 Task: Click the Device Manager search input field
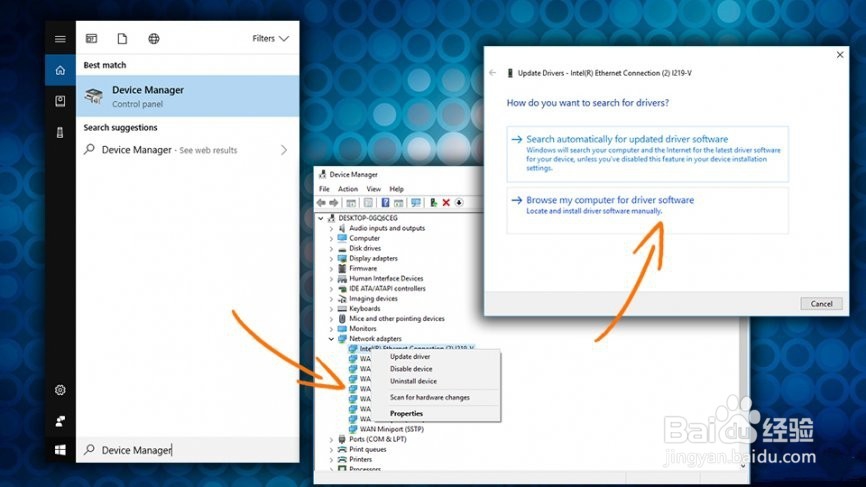coord(188,450)
